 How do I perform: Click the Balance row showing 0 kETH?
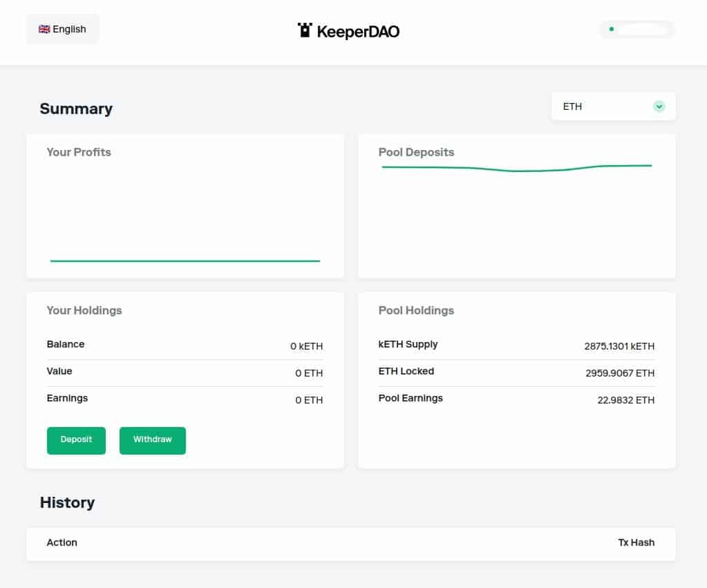pyautogui.click(x=185, y=345)
